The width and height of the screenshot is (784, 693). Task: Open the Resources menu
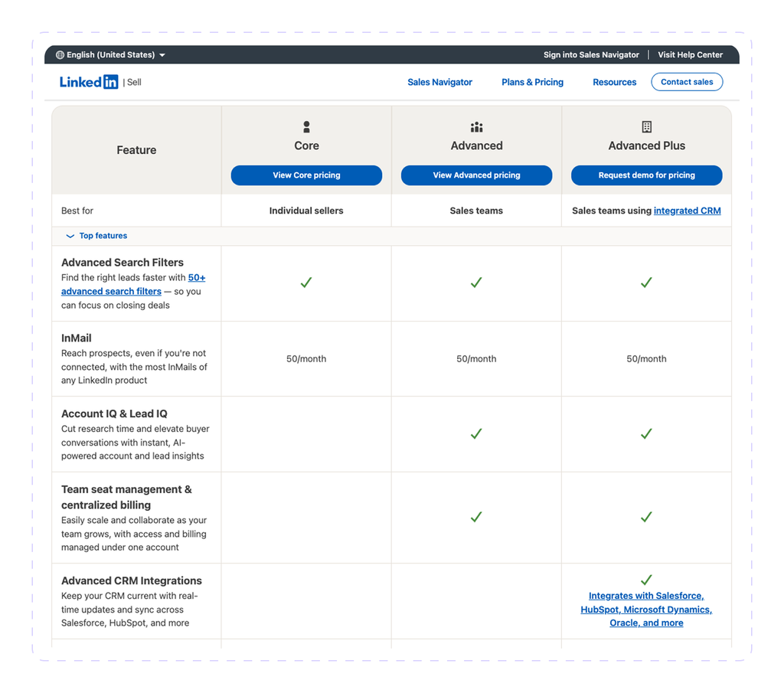615,82
